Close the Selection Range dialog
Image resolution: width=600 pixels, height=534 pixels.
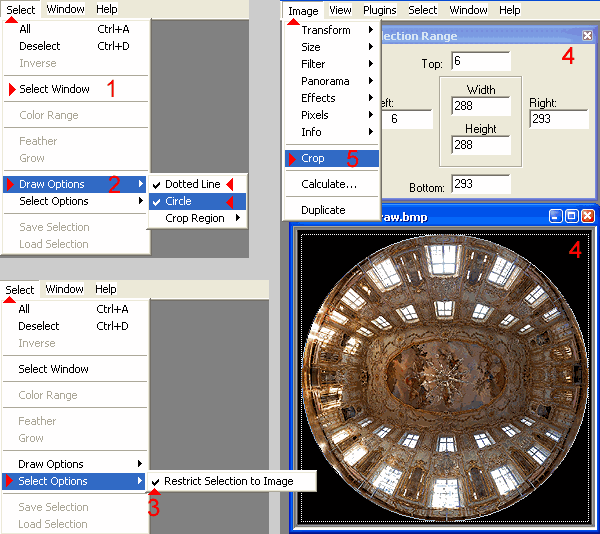(587, 36)
